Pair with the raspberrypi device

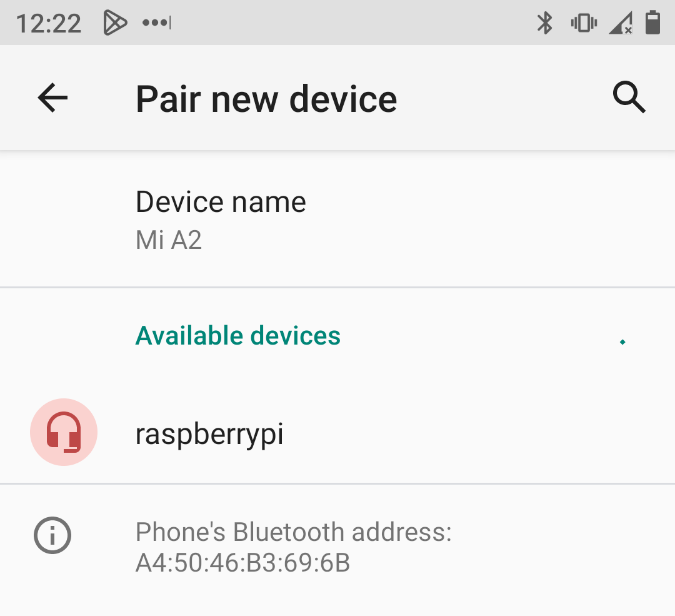[x=337, y=433]
